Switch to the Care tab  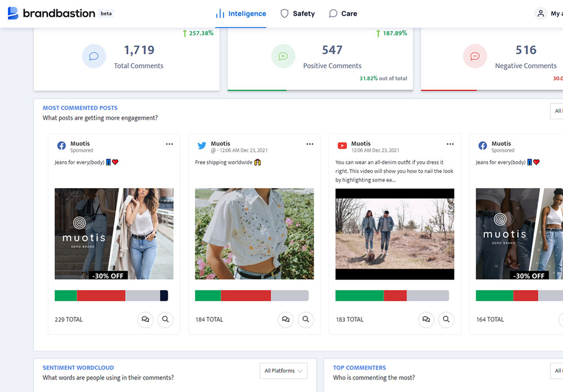[x=343, y=14]
